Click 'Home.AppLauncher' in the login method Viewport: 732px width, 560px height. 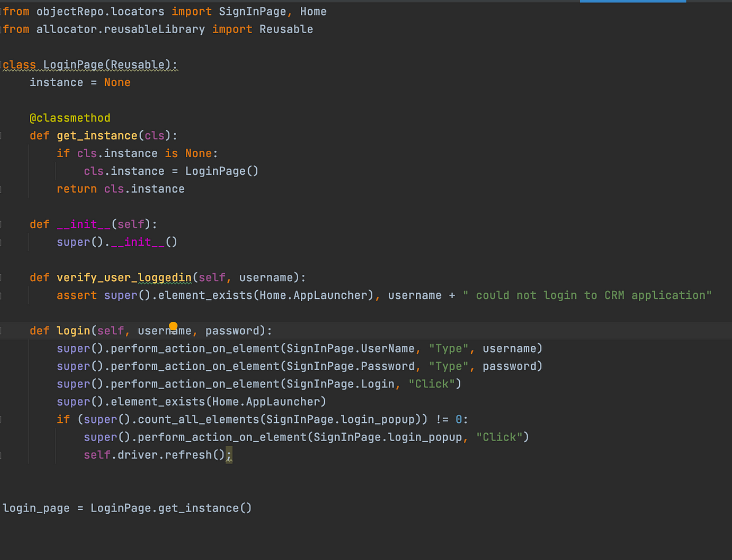(x=266, y=401)
